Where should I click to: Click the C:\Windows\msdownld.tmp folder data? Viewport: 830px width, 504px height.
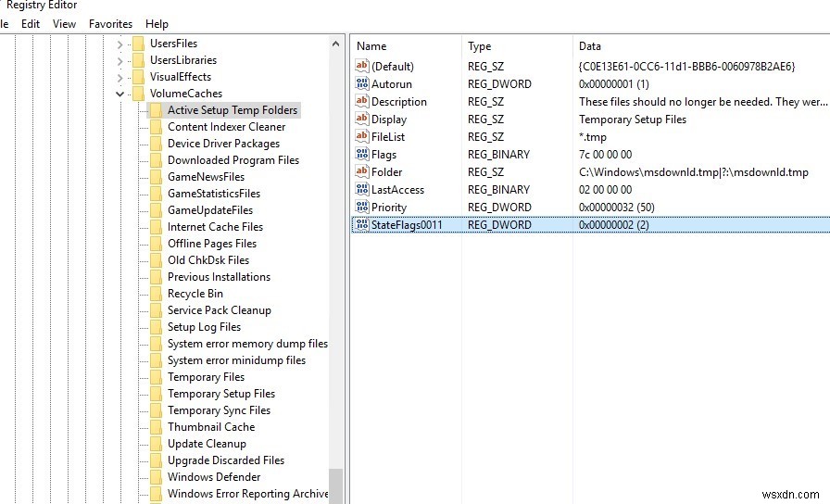694,172
